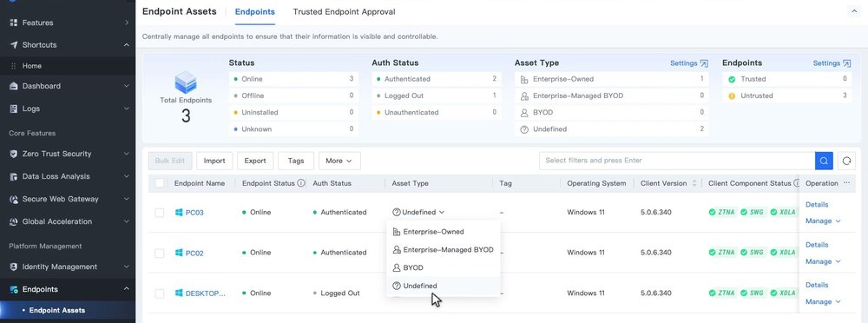Check the PC02 row checkbox
868x323 pixels.
click(160, 254)
